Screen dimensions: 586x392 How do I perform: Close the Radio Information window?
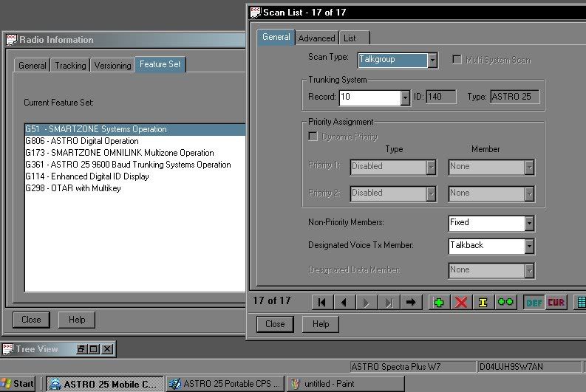31,320
